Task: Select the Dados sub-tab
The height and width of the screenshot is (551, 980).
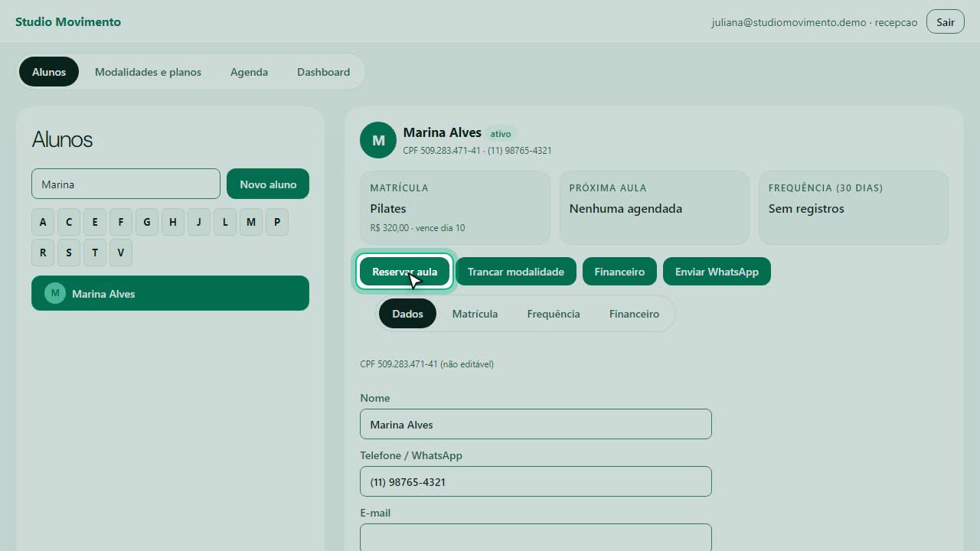Action: point(407,314)
